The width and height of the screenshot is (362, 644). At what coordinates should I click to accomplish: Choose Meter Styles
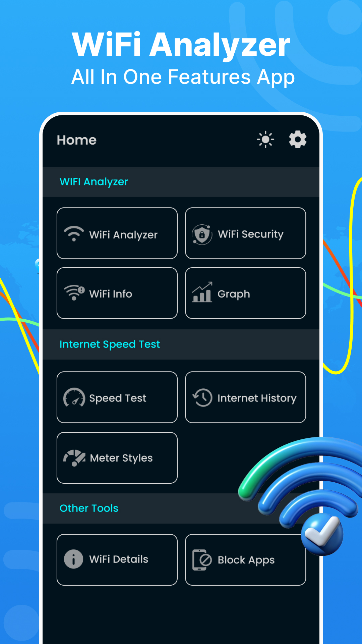pyautogui.click(x=117, y=458)
